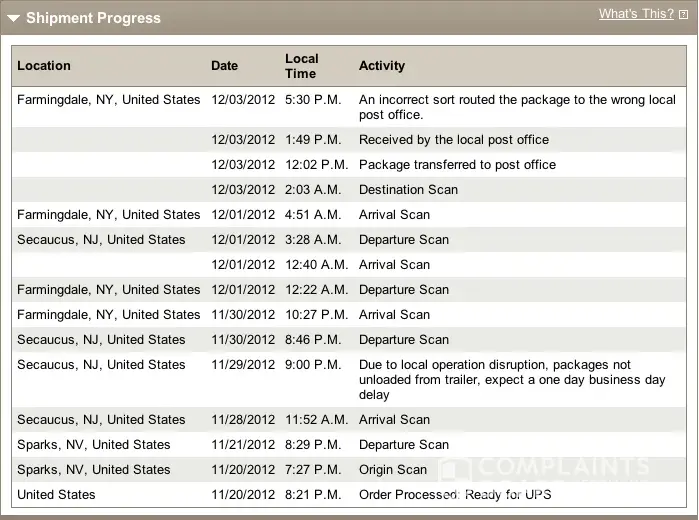Viewport: 699px width, 520px height.
Task: Click the Shipment Progress section title
Action: coord(93,18)
